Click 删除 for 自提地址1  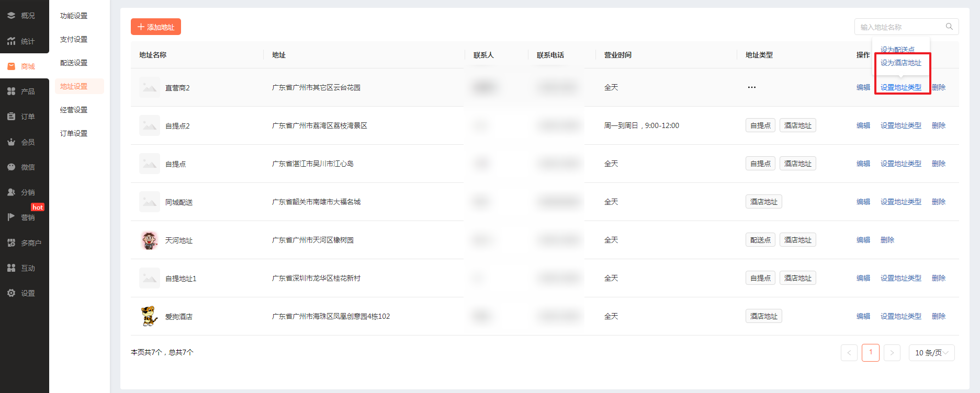(939, 278)
